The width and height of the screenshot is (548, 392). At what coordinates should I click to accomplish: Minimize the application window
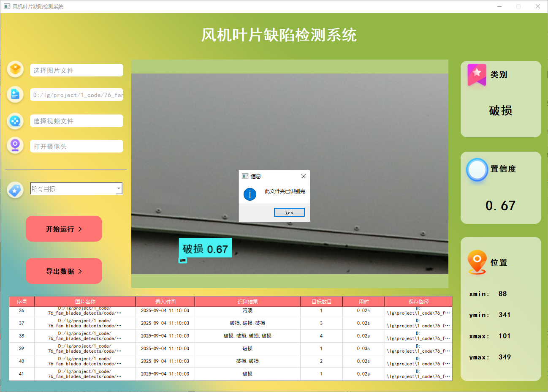(499, 6)
